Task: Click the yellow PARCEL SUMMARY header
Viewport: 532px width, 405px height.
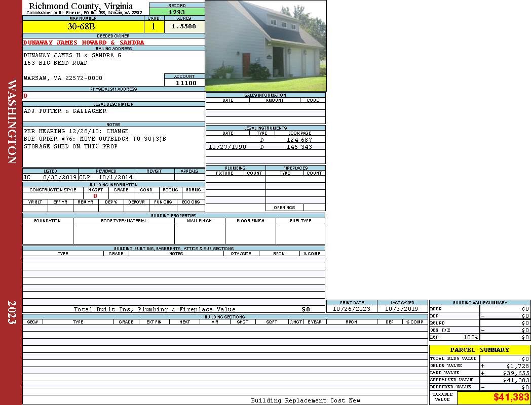Action: click(480, 350)
